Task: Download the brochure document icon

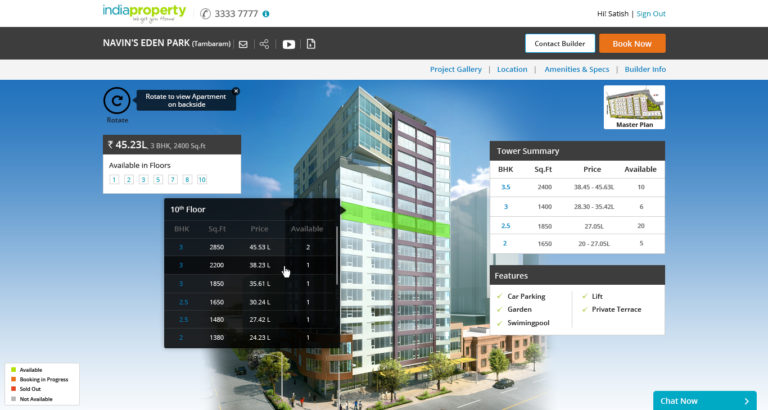Action: pos(311,44)
